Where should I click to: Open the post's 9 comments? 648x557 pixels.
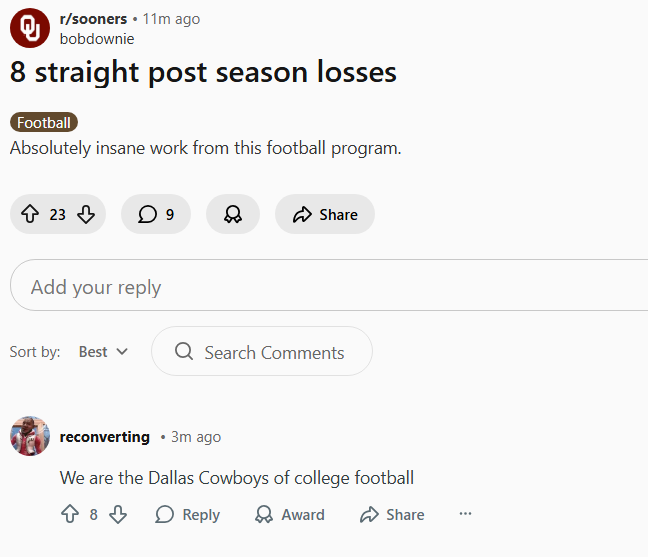pos(156,214)
